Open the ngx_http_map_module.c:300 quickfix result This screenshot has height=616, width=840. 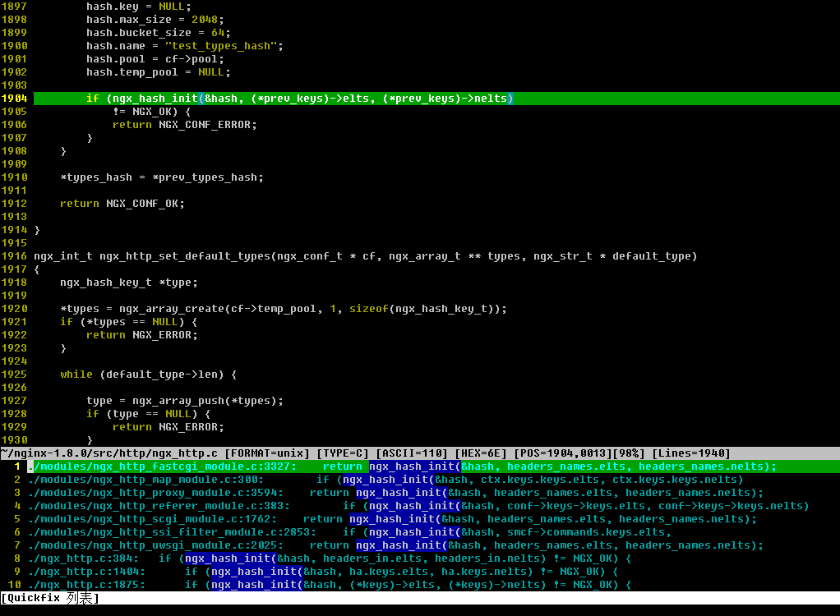[x=145, y=480]
